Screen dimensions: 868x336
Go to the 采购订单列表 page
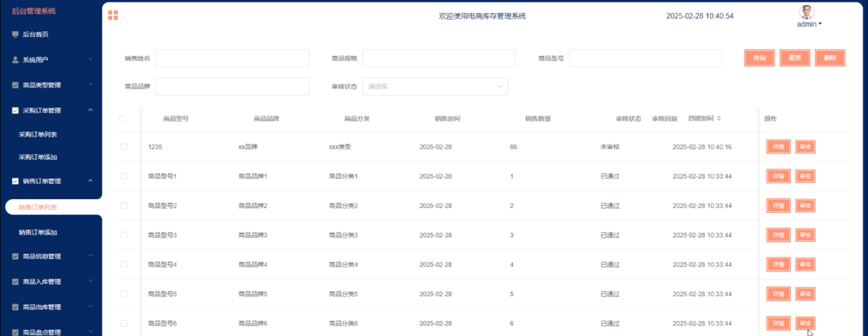[38, 135]
